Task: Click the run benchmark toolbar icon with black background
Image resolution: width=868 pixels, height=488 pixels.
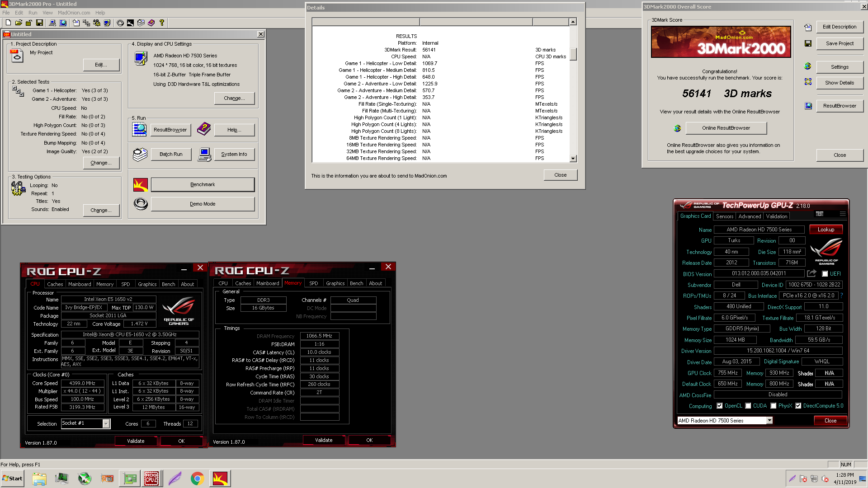Action: click(130, 23)
